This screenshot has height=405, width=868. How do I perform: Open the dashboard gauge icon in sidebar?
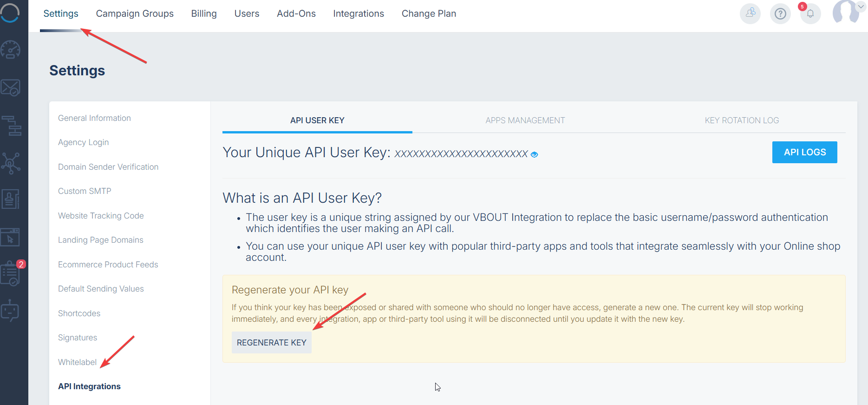(x=10, y=49)
